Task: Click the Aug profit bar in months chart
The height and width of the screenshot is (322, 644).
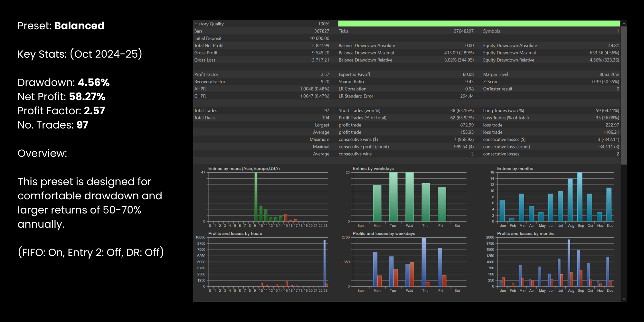Action: (x=569, y=263)
